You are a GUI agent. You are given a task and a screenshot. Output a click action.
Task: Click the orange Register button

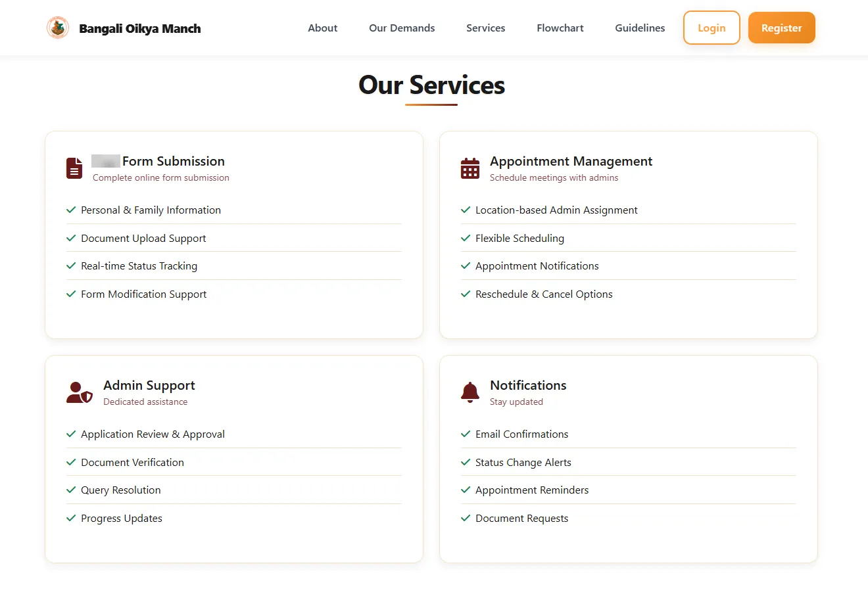pyautogui.click(x=782, y=28)
